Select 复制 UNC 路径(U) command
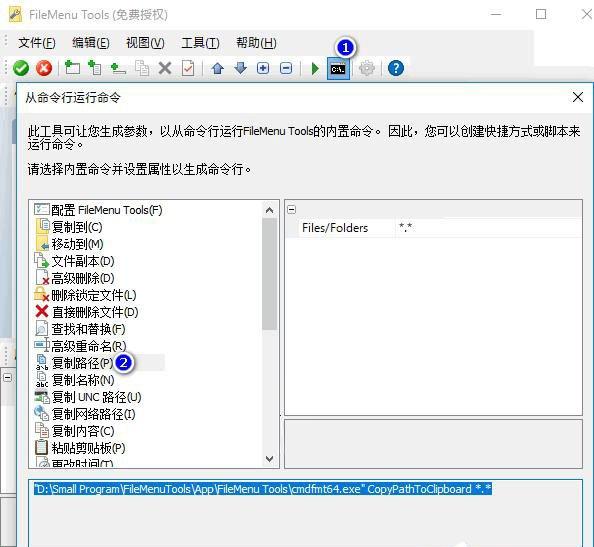This screenshot has width=594, height=547. click(88, 397)
